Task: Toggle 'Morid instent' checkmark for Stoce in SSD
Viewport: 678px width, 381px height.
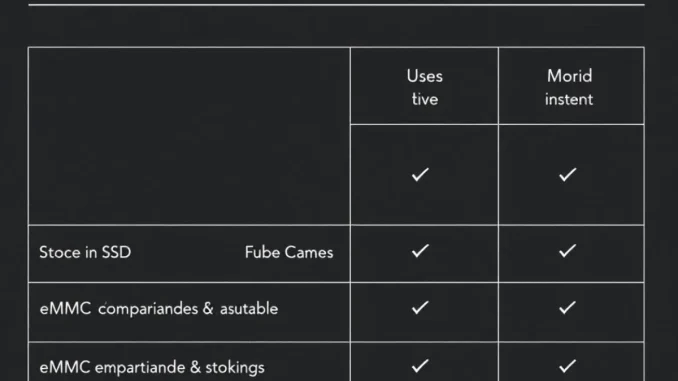Action: coord(567,251)
